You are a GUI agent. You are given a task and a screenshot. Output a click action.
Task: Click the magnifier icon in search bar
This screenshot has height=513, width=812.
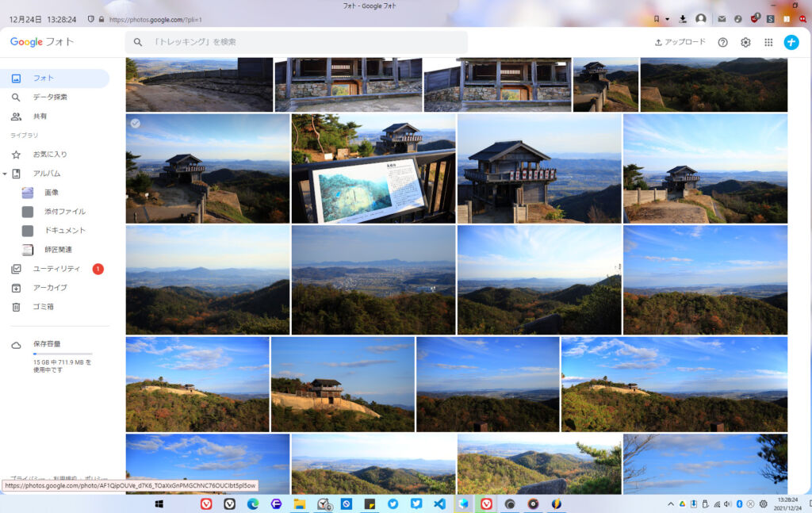tap(138, 42)
